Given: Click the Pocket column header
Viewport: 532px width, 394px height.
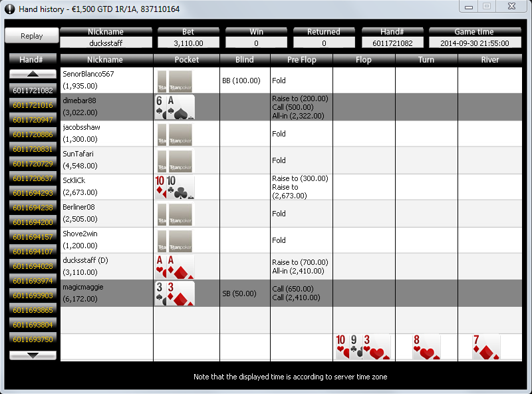Looking at the screenshot, I should point(187,59).
